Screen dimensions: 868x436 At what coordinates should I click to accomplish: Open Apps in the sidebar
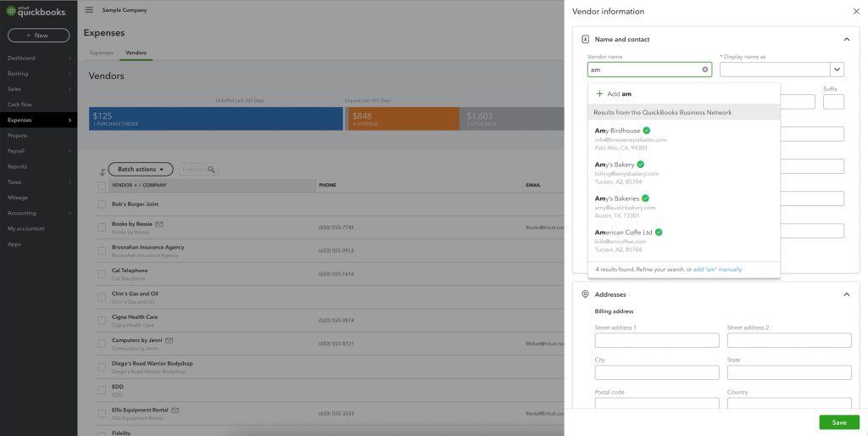(14, 244)
